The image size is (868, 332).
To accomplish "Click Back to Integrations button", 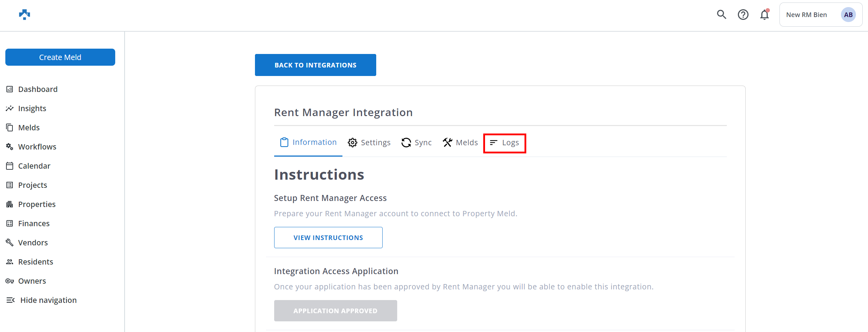I will coord(315,65).
